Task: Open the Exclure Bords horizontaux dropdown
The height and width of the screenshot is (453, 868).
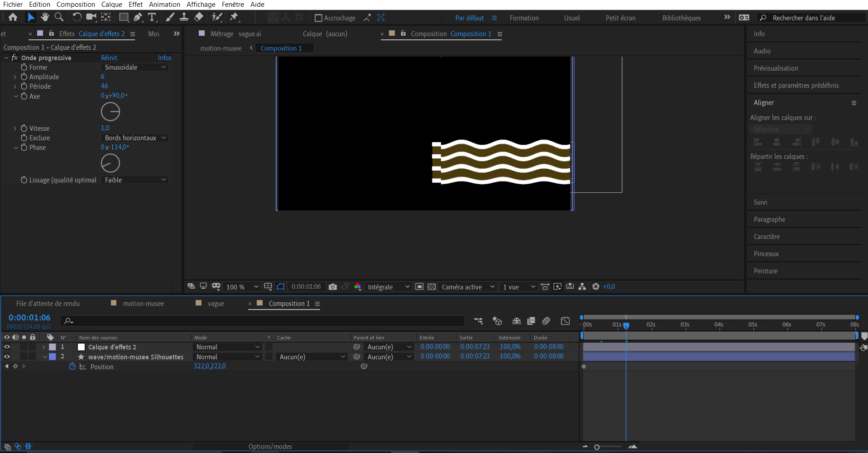Action: click(x=135, y=138)
